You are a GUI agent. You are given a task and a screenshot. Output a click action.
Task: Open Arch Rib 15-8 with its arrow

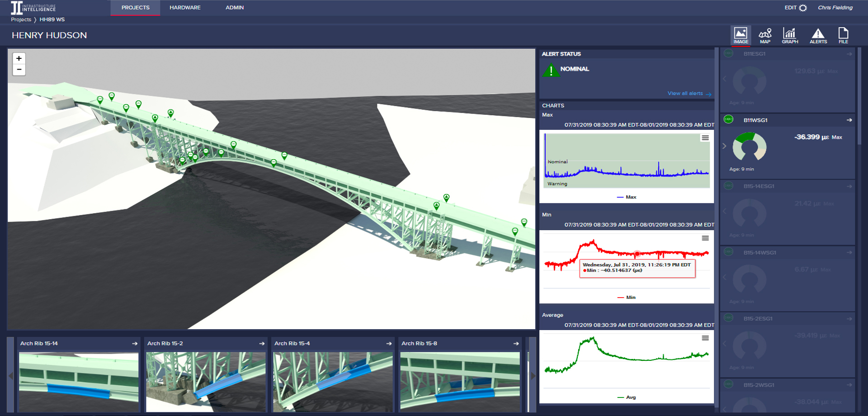point(516,344)
